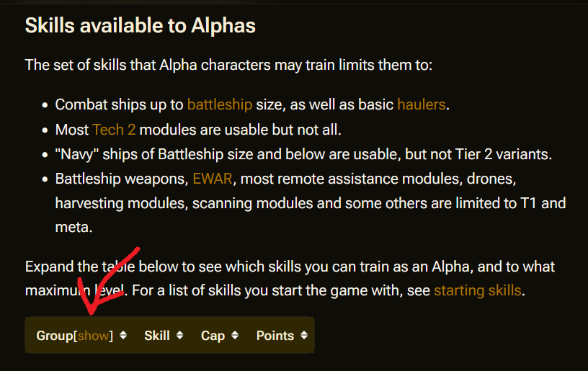Click the Points column header text
588x371 pixels.
[x=275, y=336]
